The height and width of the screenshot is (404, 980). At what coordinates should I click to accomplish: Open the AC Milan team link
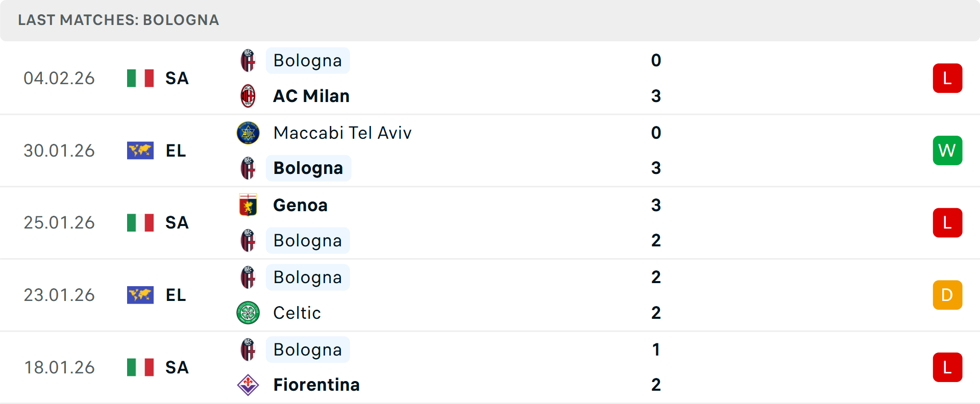(311, 96)
